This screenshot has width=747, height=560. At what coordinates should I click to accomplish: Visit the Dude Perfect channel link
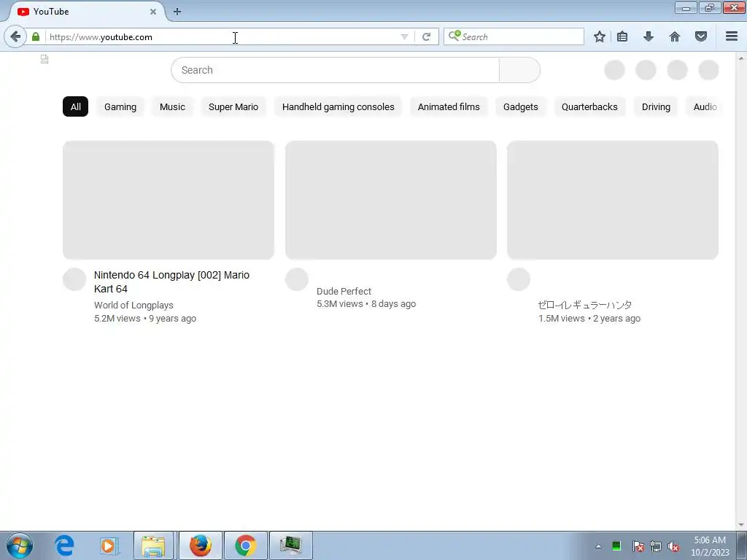344,291
